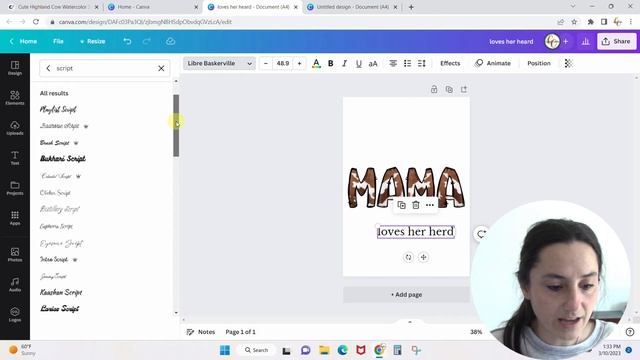Open the Design sidebar panel
The width and height of the screenshot is (640, 360).
[x=15, y=68]
